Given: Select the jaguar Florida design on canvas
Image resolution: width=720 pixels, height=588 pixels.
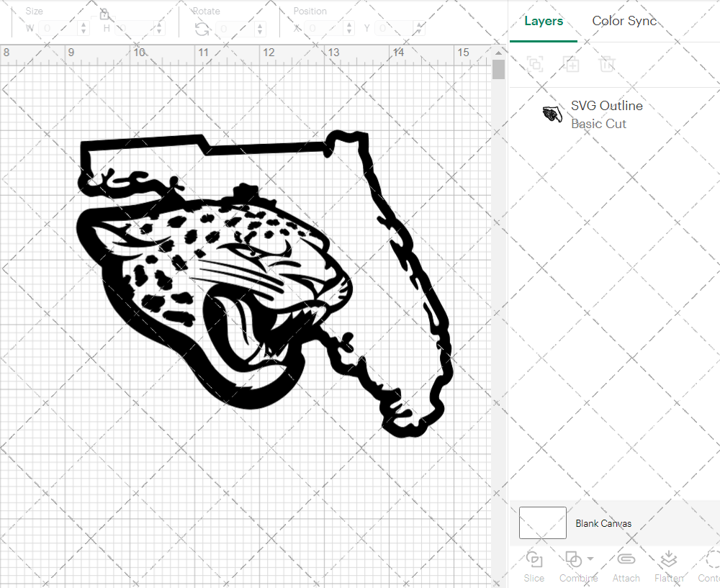Looking at the screenshot, I should (x=266, y=284).
